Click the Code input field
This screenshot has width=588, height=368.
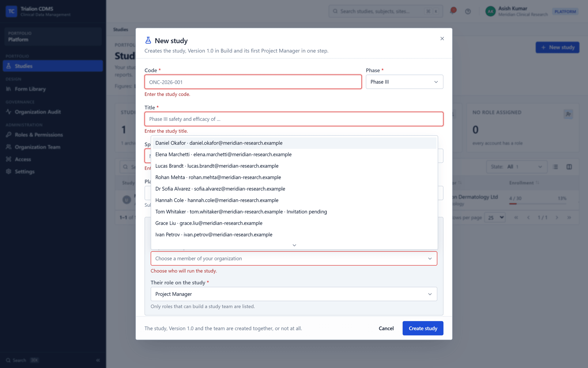pos(253,82)
